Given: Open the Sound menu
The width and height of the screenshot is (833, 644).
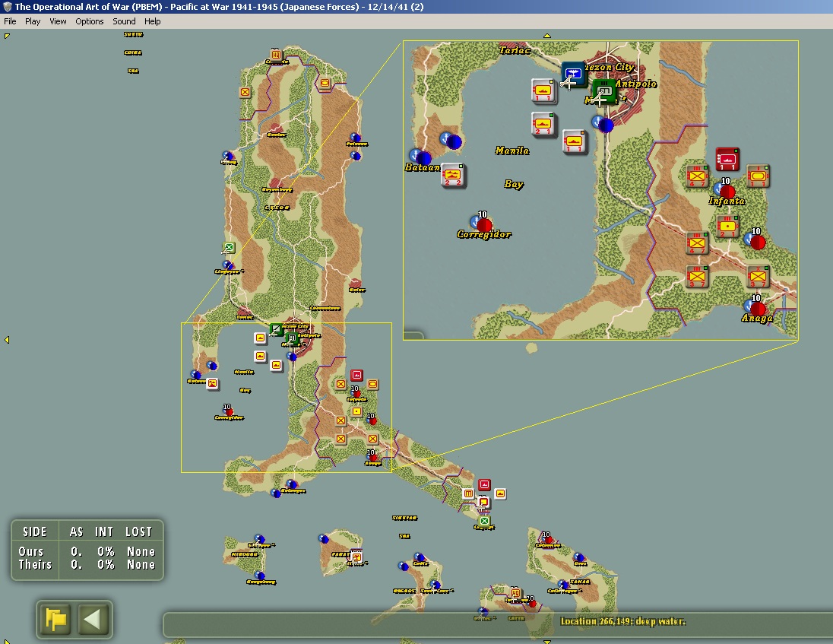Looking at the screenshot, I should pyautogui.click(x=124, y=21).
